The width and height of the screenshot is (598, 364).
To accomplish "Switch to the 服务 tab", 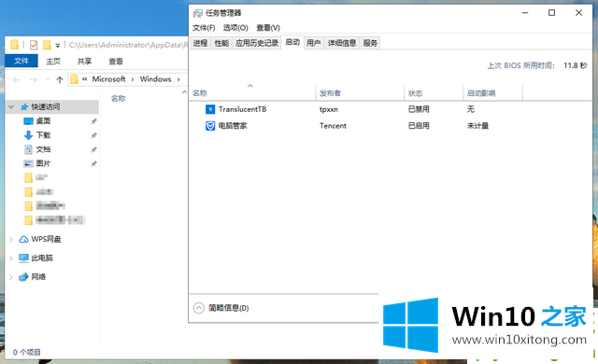I will [x=370, y=43].
